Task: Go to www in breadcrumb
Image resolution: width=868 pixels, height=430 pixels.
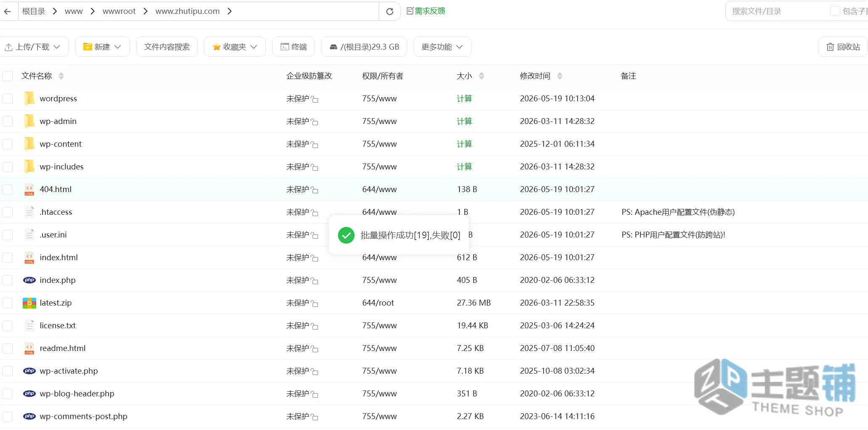Action: pos(74,11)
